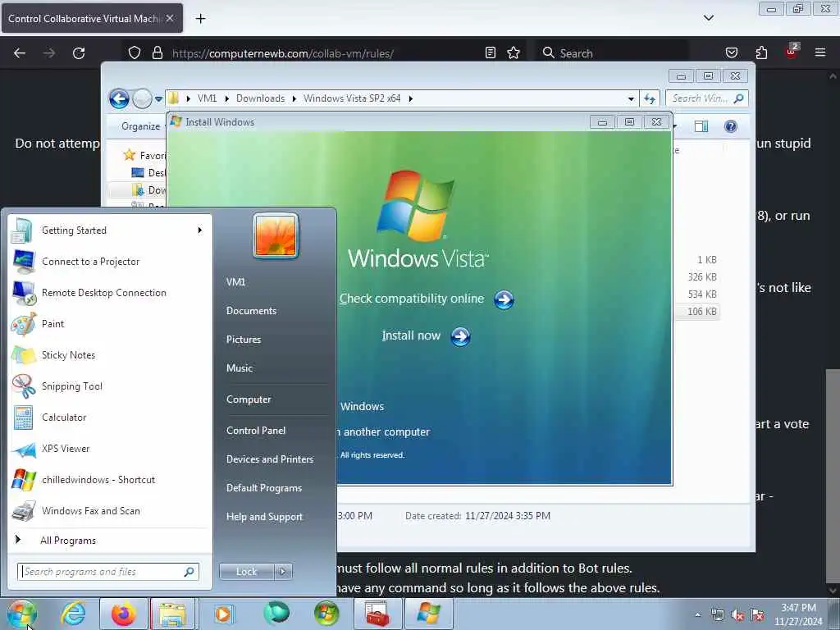Click the red toolbox taskbar icon
The width and height of the screenshot is (840, 630).
(x=377, y=614)
